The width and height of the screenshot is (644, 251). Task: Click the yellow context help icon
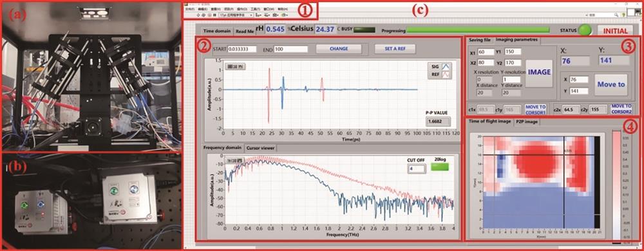624,14
